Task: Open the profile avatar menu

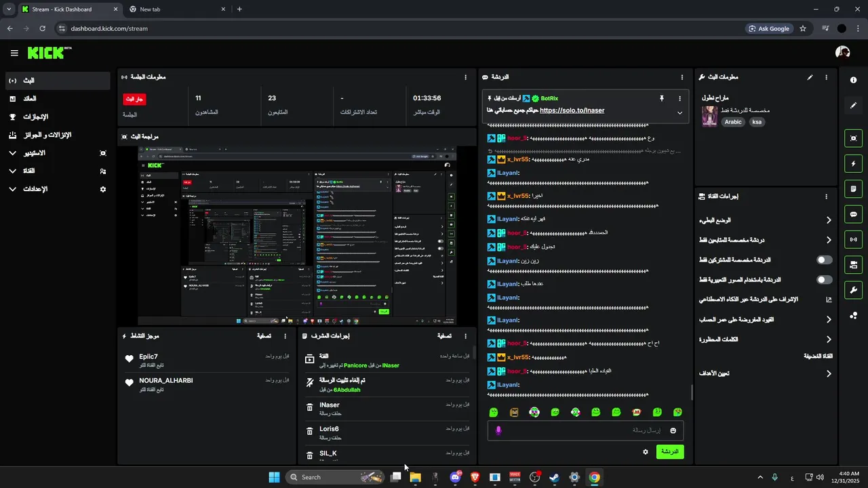Action: coord(843,53)
